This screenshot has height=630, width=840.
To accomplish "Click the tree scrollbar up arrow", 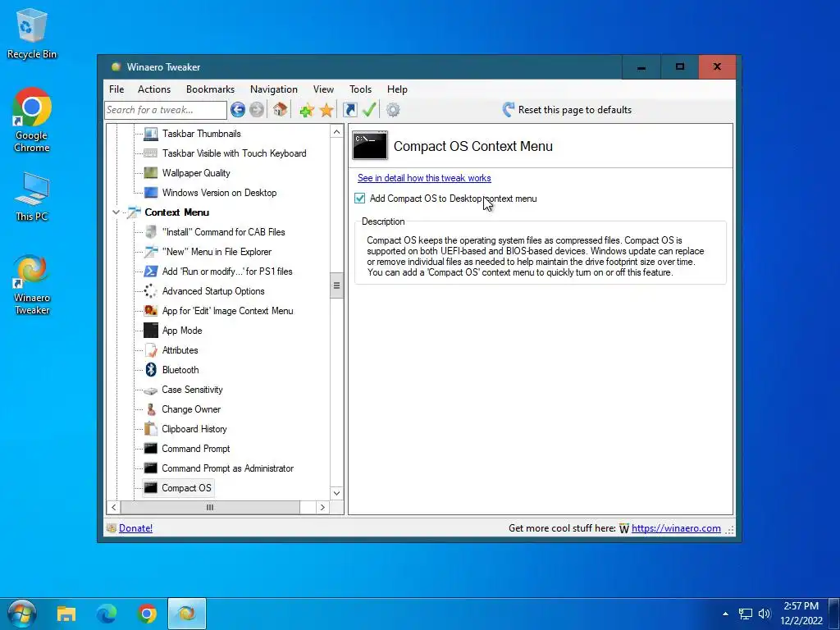I will tap(336, 132).
